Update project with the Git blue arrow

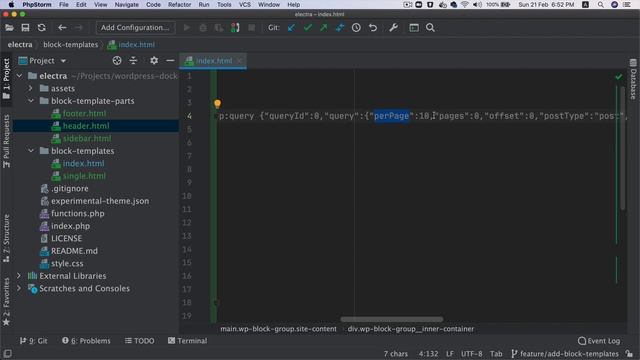[x=291, y=28]
